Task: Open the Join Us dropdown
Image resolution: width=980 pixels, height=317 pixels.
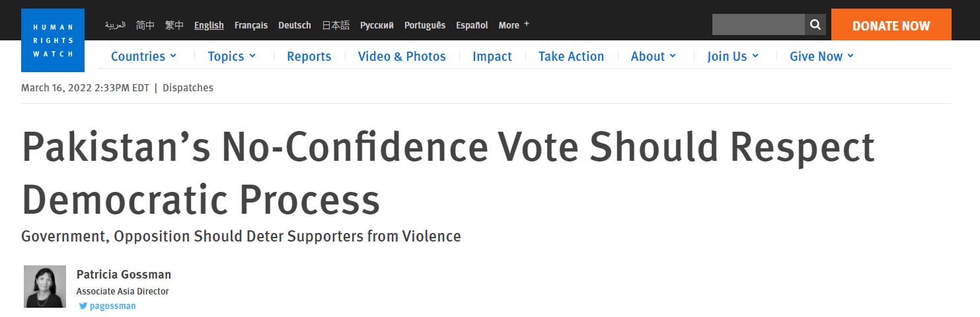Action: pos(733,56)
